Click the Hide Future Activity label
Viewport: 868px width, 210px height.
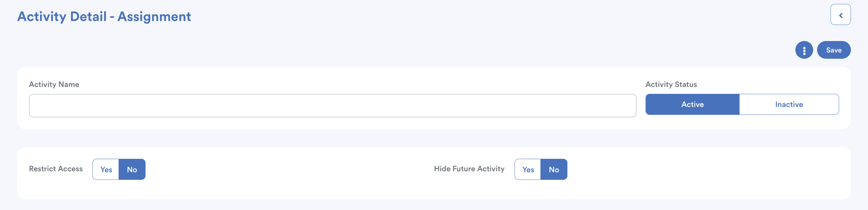469,169
